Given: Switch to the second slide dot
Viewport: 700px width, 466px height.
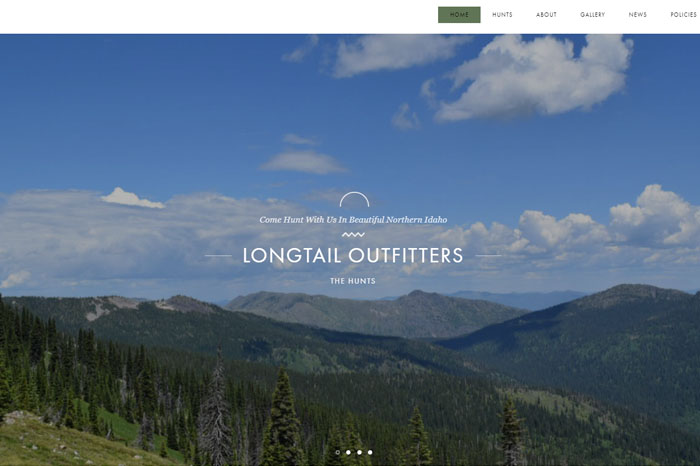Looking at the screenshot, I should coord(348,452).
